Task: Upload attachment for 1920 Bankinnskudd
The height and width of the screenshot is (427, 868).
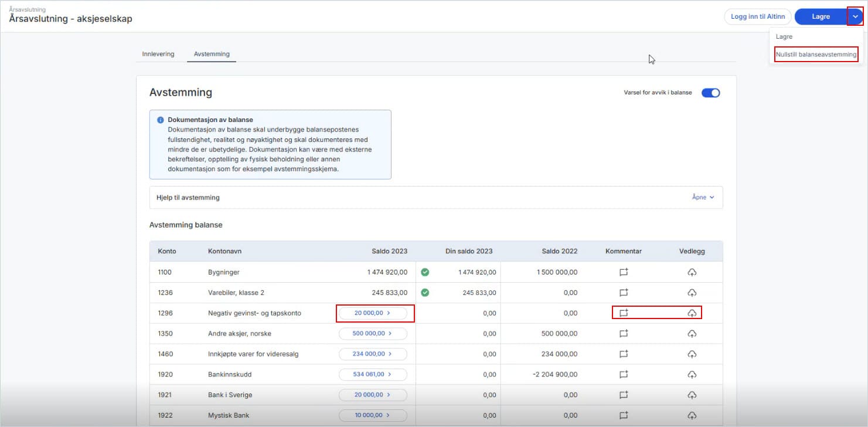Action: [x=692, y=374]
